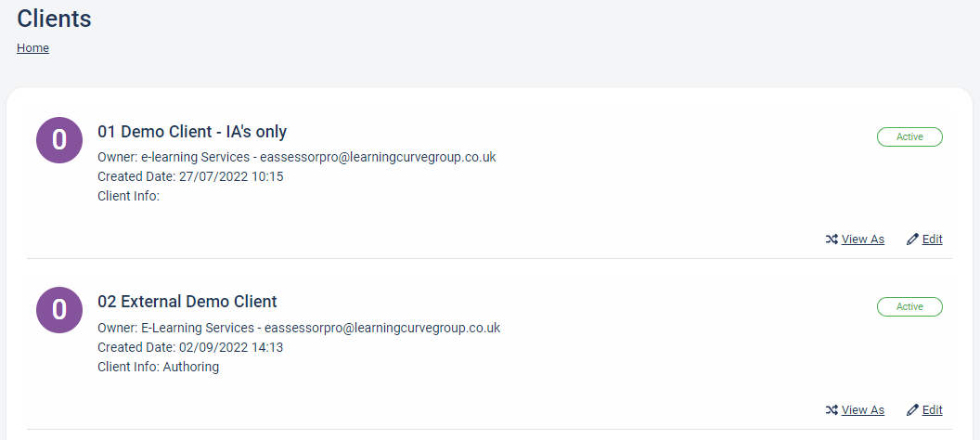980x440 pixels.
Task: Click the 'Client Info: Authoring' text
Action: pyautogui.click(x=158, y=367)
